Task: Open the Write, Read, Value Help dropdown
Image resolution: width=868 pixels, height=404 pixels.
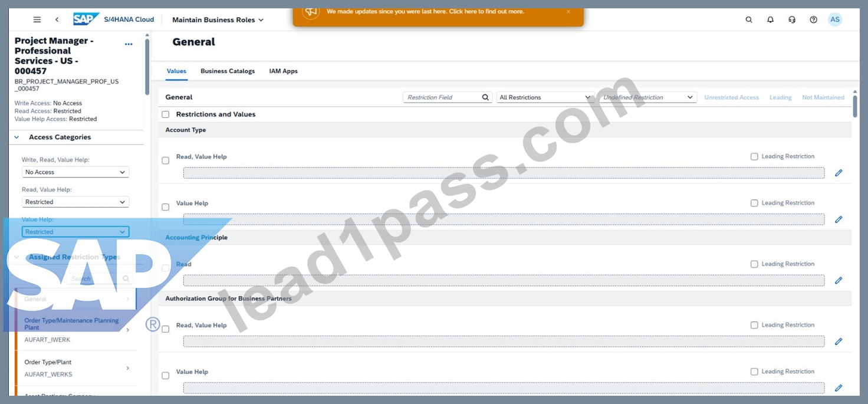Action: click(75, 172)
